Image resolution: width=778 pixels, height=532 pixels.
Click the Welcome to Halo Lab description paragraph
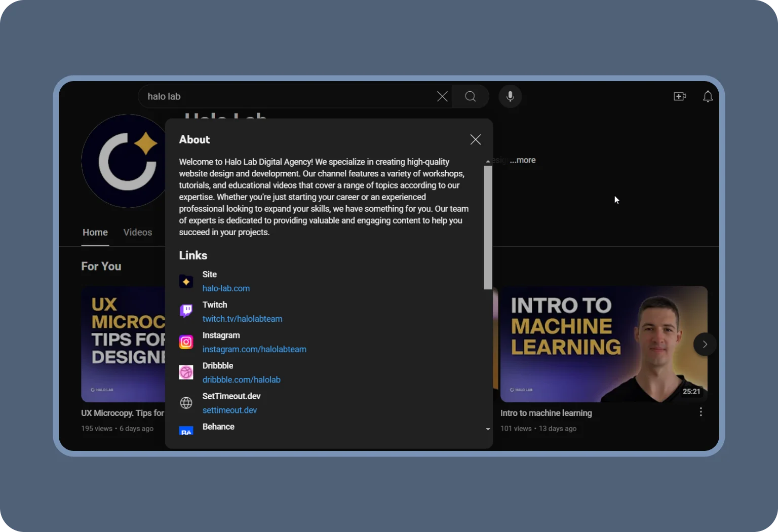(x=324, y=197)
